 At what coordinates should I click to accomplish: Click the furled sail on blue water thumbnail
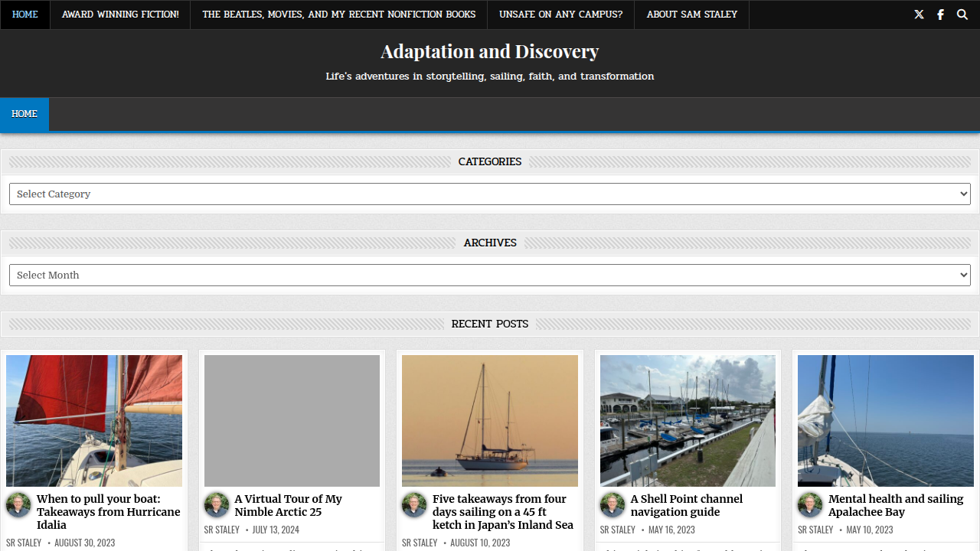pyautogui.click(x=886, y=421)
